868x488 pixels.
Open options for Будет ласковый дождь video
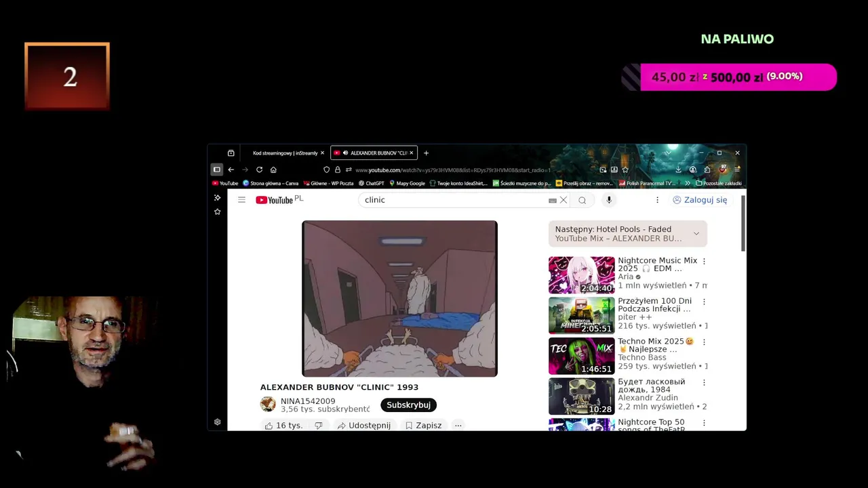(x=704, y=382)
